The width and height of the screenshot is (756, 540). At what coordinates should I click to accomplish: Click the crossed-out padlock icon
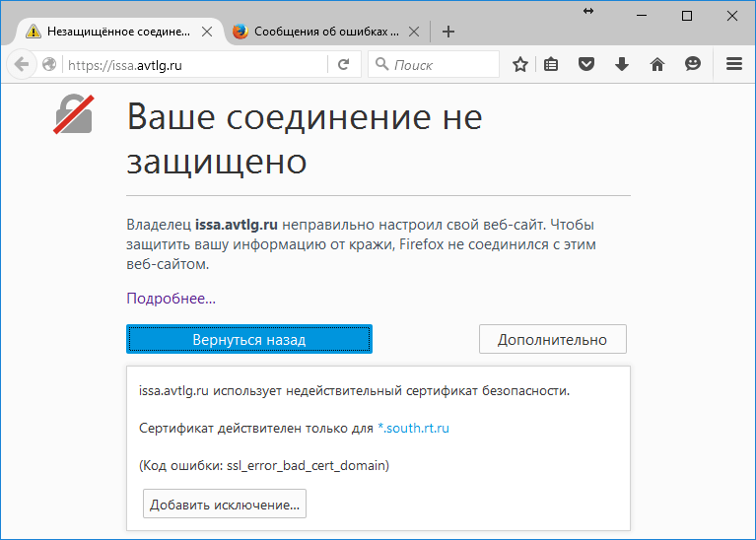[x=74, y=114]
